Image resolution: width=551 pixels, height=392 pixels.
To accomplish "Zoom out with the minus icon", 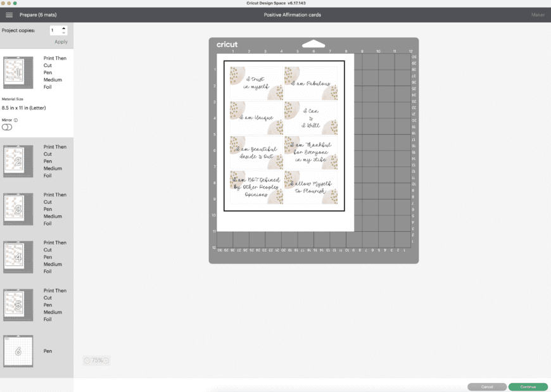I will coord(87,360).
